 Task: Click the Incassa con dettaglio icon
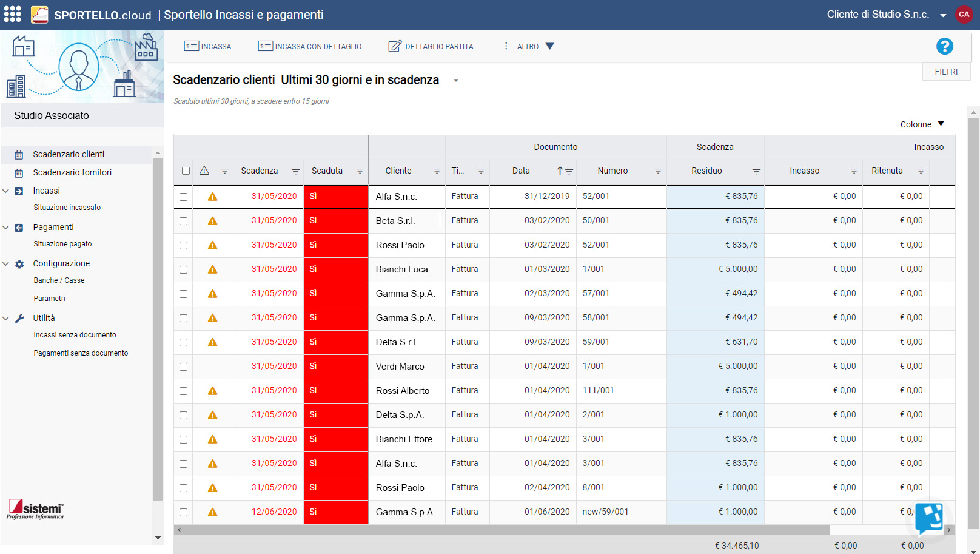coord(265,46)
